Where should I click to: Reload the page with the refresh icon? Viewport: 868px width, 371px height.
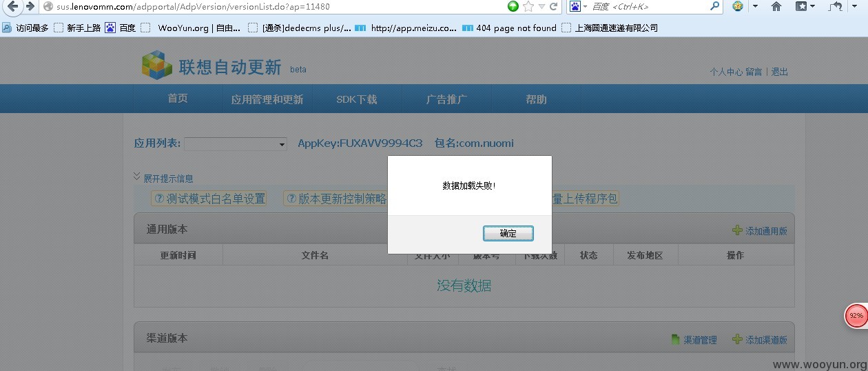[553, 6]
